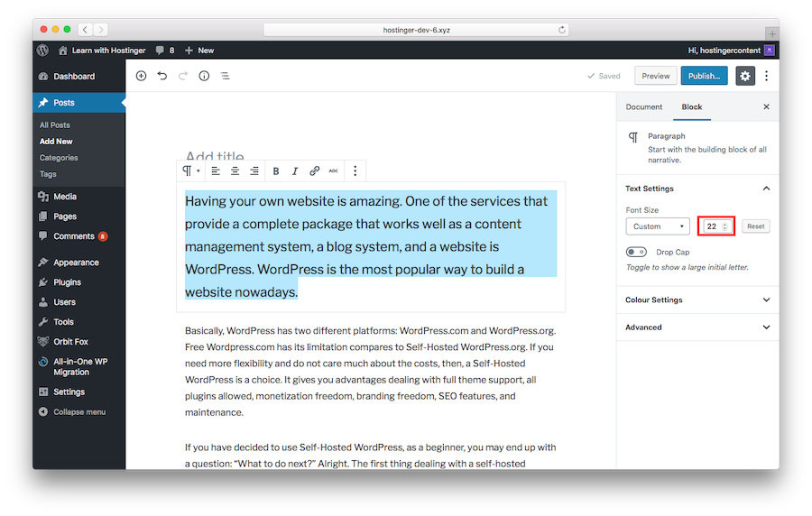
Task: Click the browser address bar
Action: tap(416, 30)
